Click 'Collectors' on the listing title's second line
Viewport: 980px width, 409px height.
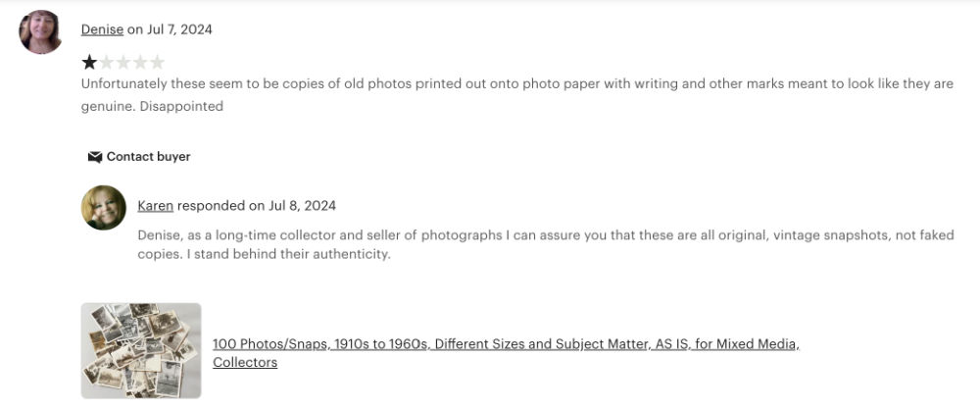245,363
